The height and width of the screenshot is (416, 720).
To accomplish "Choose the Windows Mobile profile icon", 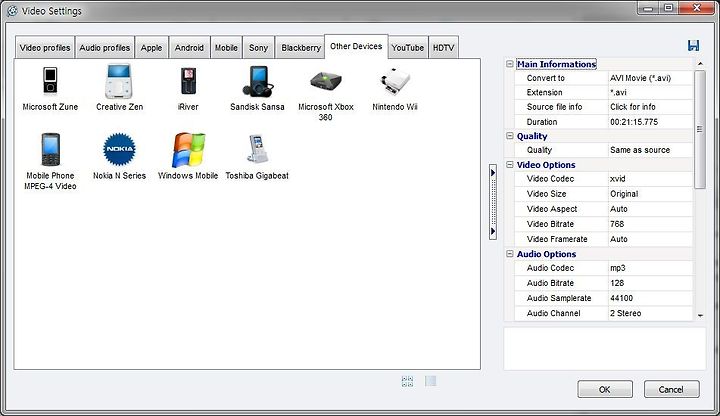I will pos(188,150).
